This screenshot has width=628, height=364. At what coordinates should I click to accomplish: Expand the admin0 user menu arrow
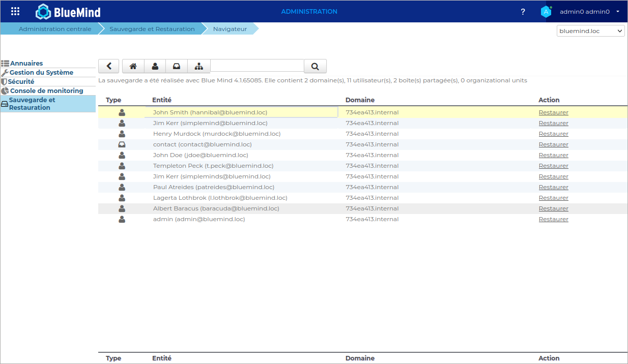617,11
